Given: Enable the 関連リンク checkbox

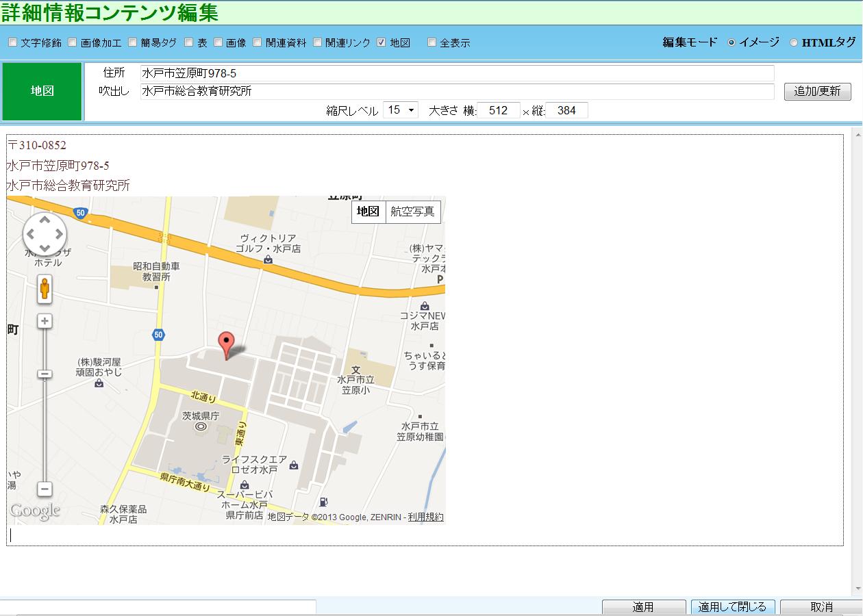Looking at the screenshot, I should [318, 42].
